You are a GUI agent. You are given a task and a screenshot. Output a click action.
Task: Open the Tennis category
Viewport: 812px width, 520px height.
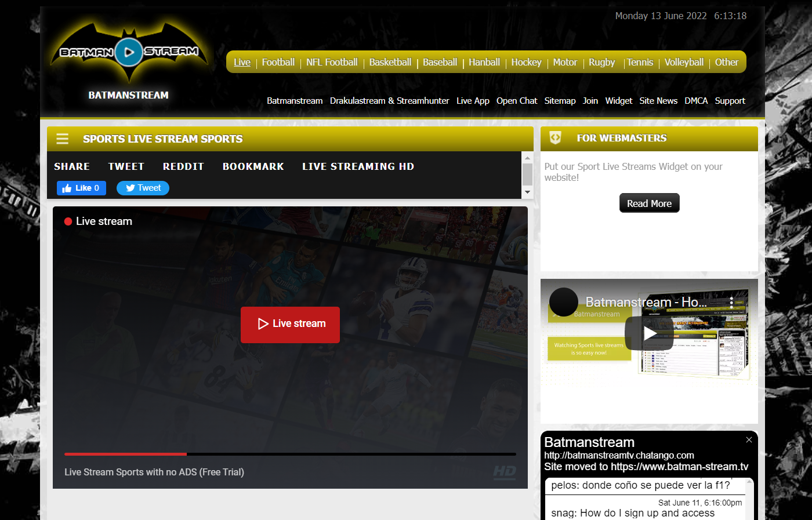[x=640, y=63]
